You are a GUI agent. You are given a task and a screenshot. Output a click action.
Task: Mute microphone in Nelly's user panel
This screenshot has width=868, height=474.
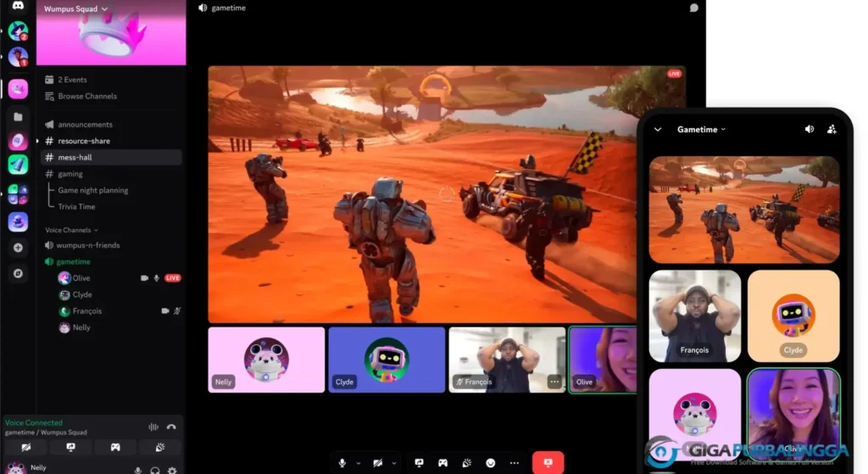(x=138, y=470)
